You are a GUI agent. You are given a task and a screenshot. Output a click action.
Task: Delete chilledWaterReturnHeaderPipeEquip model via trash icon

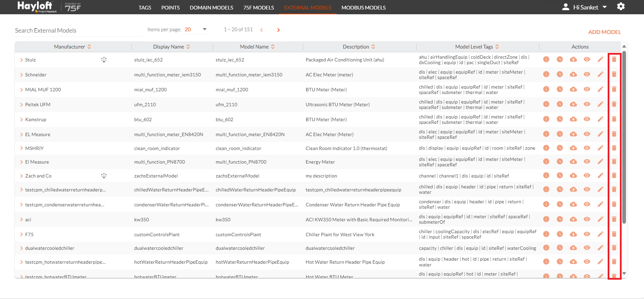pos(614,189)
